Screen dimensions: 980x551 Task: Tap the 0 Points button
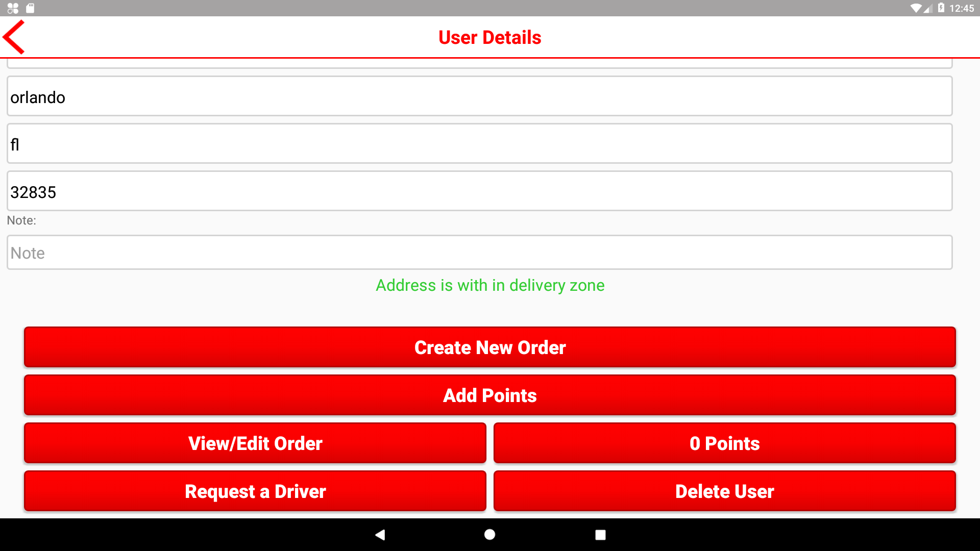724,443
